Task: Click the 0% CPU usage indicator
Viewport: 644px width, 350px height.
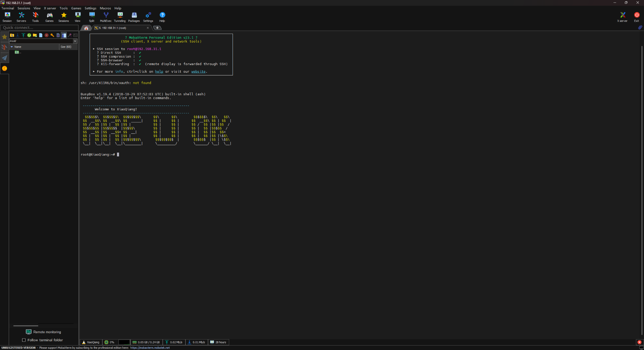Action: pyautogui.click(x=109, y=342)
